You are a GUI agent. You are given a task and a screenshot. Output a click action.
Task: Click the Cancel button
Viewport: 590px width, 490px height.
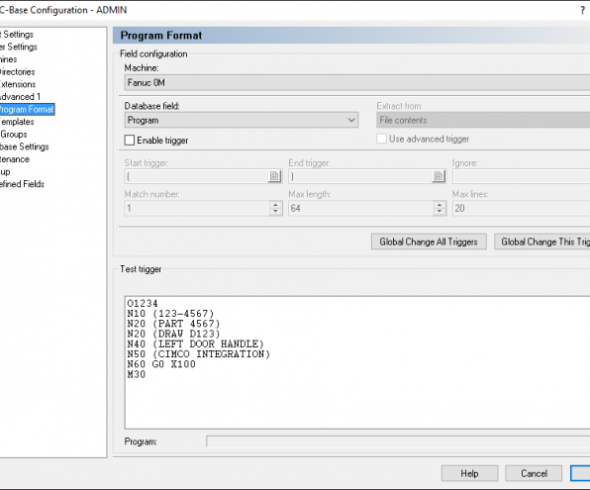click(534, 473)
